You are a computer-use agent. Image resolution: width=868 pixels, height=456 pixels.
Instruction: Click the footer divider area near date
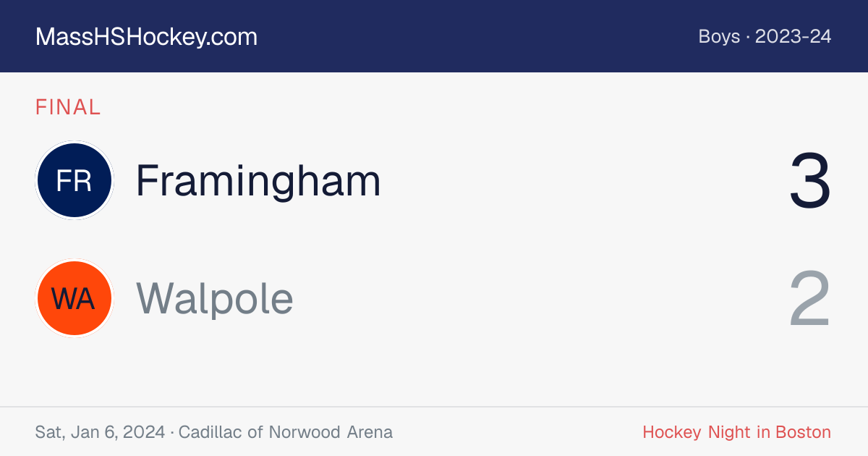[434, 407]
